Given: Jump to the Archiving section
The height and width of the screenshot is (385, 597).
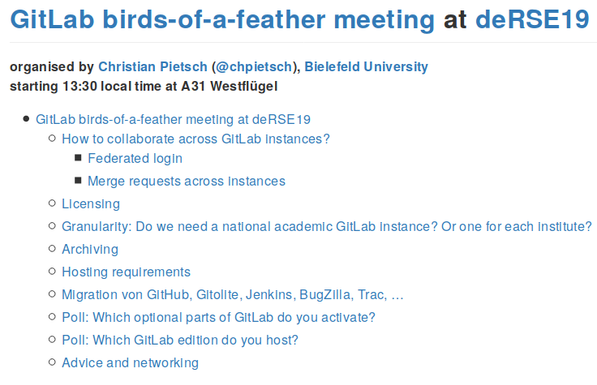Looking at the screenshot, I should 90,249.
